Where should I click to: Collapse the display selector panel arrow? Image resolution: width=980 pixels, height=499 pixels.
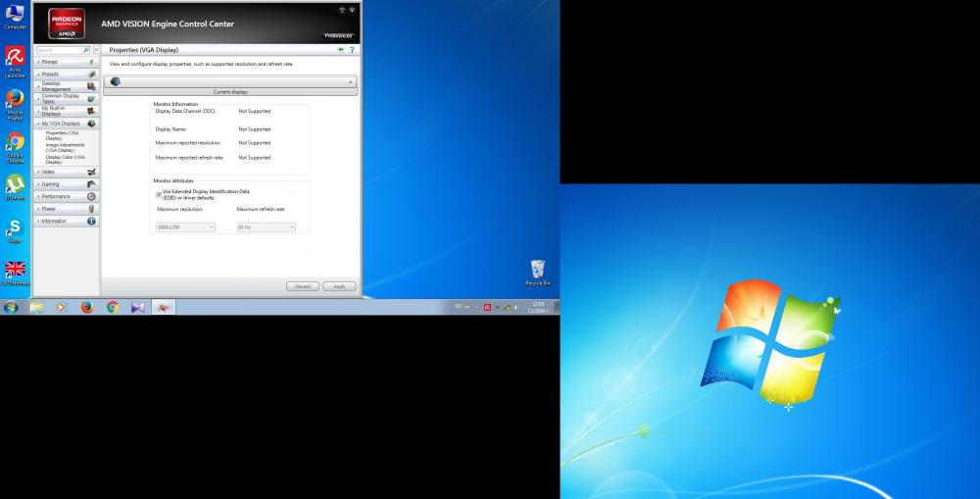[350, 82]
